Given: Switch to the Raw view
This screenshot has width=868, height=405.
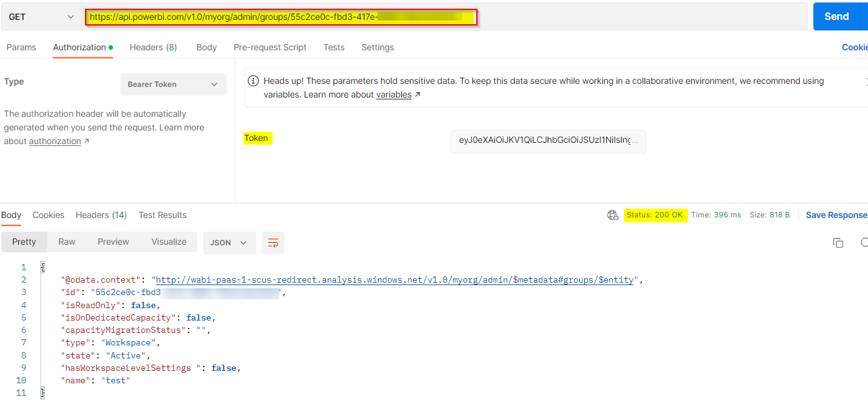Looking at the screenshot, I should (67, 242).
